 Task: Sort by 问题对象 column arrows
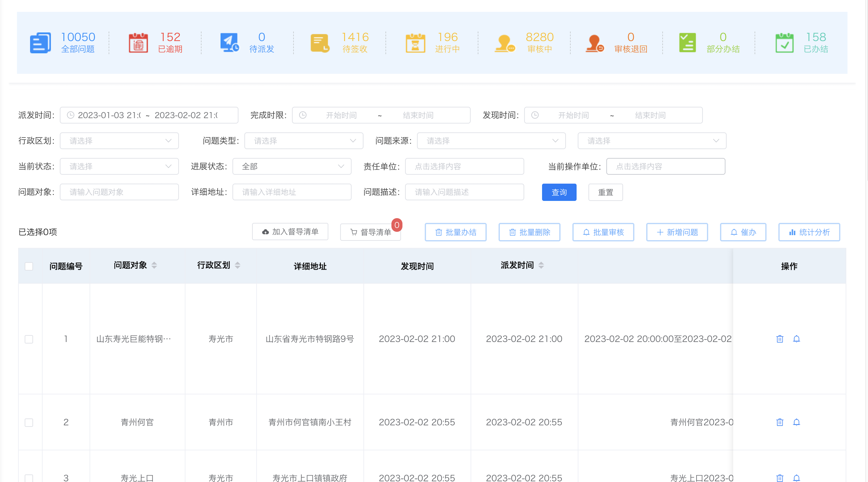point(154,265)
